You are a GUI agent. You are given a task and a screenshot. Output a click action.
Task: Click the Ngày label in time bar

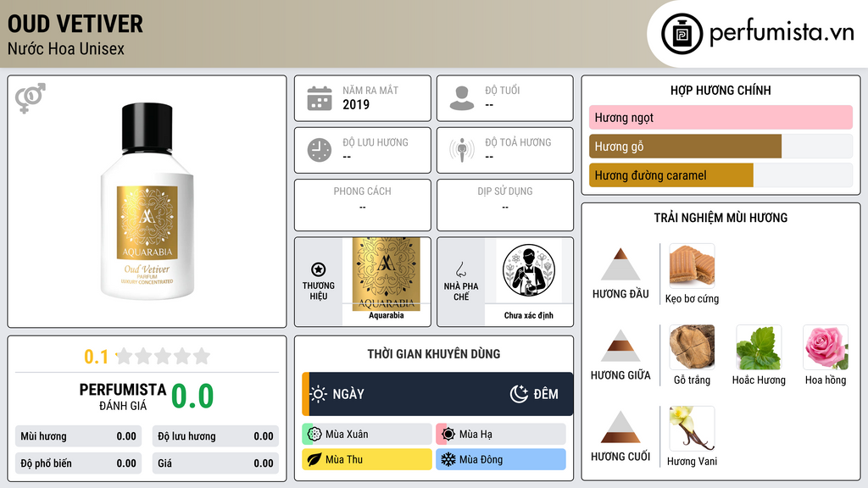348,394
